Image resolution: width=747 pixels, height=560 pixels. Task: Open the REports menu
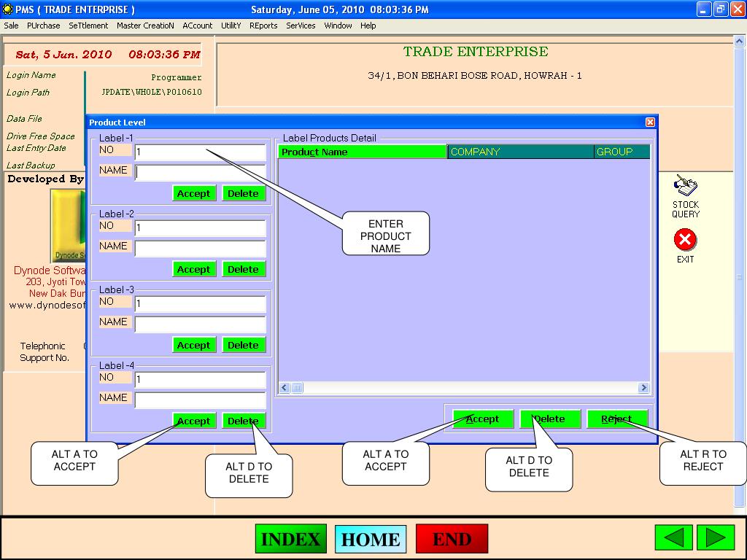263,26
